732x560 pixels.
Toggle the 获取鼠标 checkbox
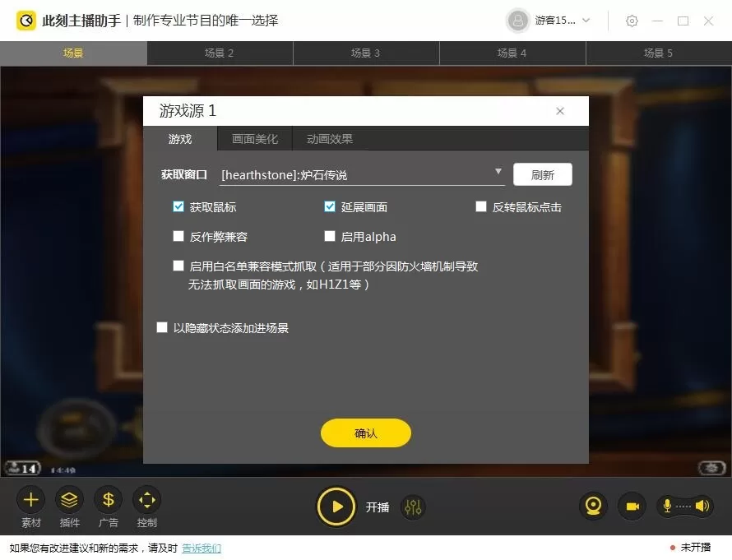(x=178, y=206)
